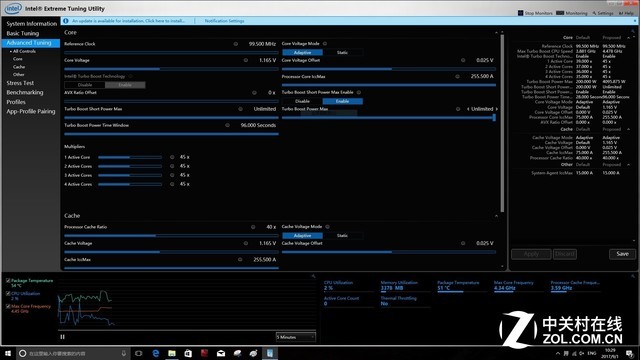Viewport: 640px width, 360px height.
Task: Dismiss the blue update notification bar
Action: pyautogui.click(x=635, y=21)
